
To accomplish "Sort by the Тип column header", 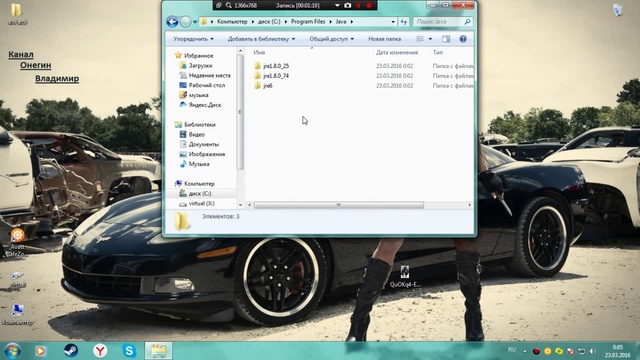I will click(x=438, y=53).
